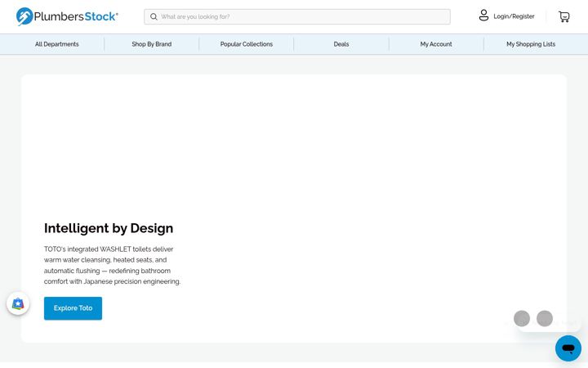588x368 pixels.
Task: Click the shopping bag badge icon
Action: pos(18,303)
